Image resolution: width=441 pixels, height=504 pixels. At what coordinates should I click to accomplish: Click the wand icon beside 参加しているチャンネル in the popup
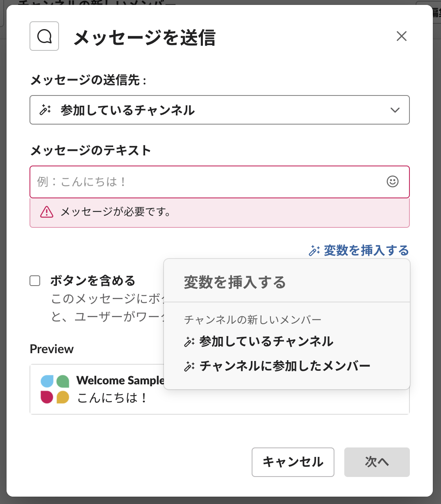(x=189, y=342)
